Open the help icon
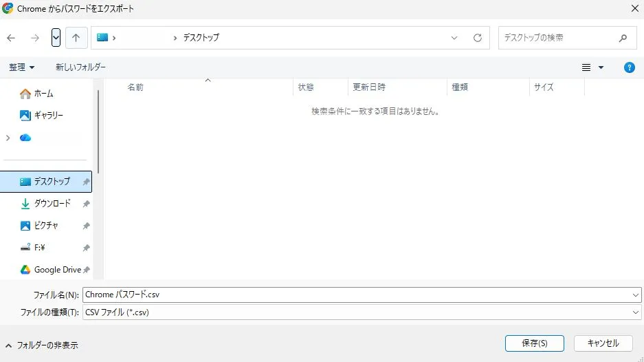This screenshot has height=362, width=644. (x=629, y=67)
